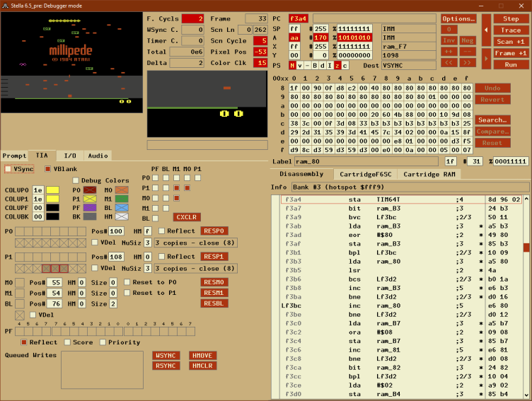The height and width of the screenshot is (401, 532).
Task: Open the P0 NuSiz copies dropdown
Action: tap(189, 243)
